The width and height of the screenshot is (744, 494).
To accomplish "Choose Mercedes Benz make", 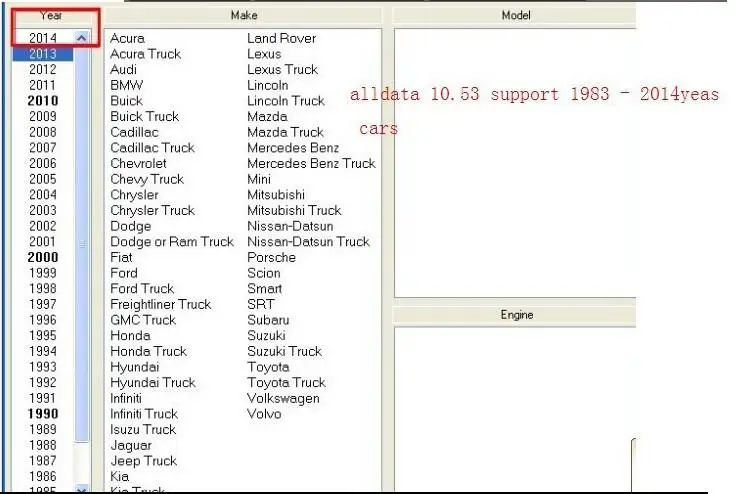I will pyautogui.click(x=293, y=148).
